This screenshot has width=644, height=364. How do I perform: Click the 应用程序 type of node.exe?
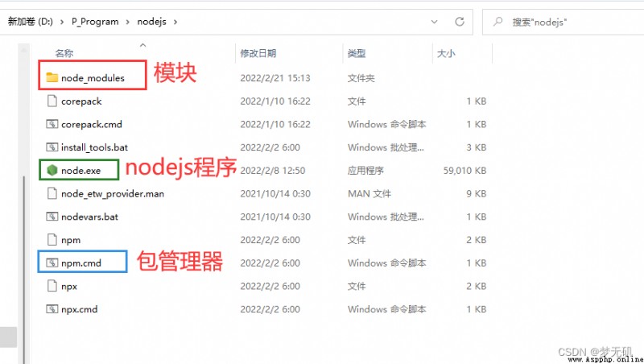(x=365, y=171)
